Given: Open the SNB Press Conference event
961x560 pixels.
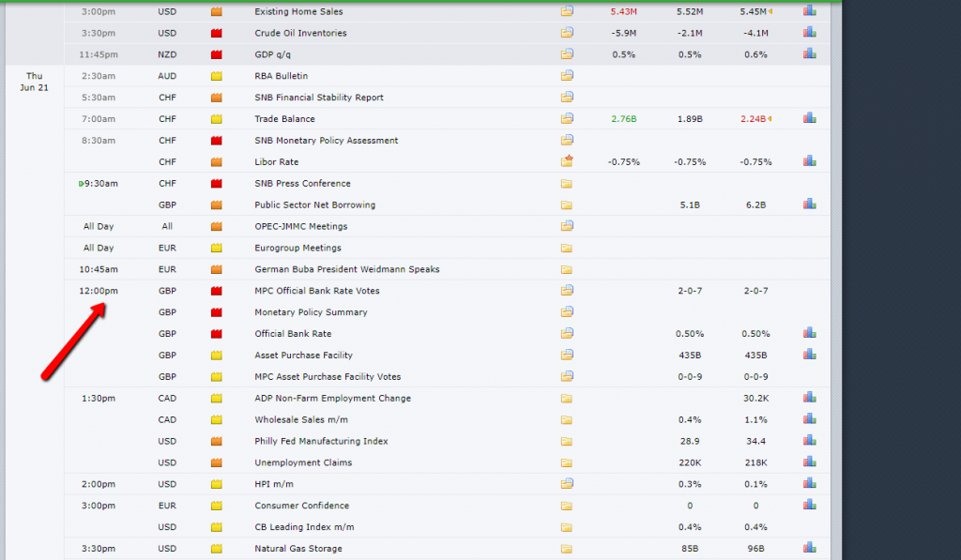Looking at the screenshot, I should [x=303, y=183].
